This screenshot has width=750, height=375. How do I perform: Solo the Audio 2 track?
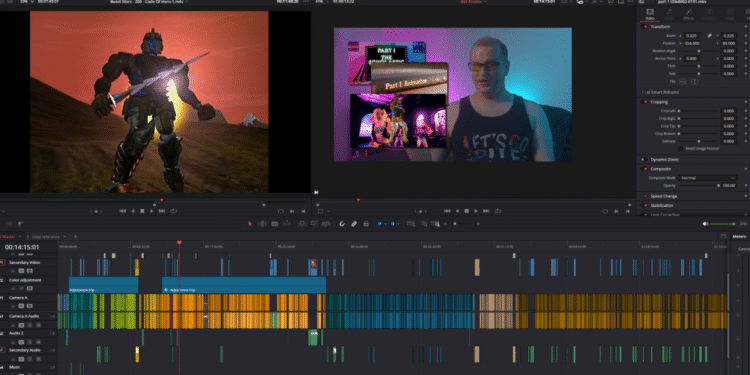click(30, 342)
